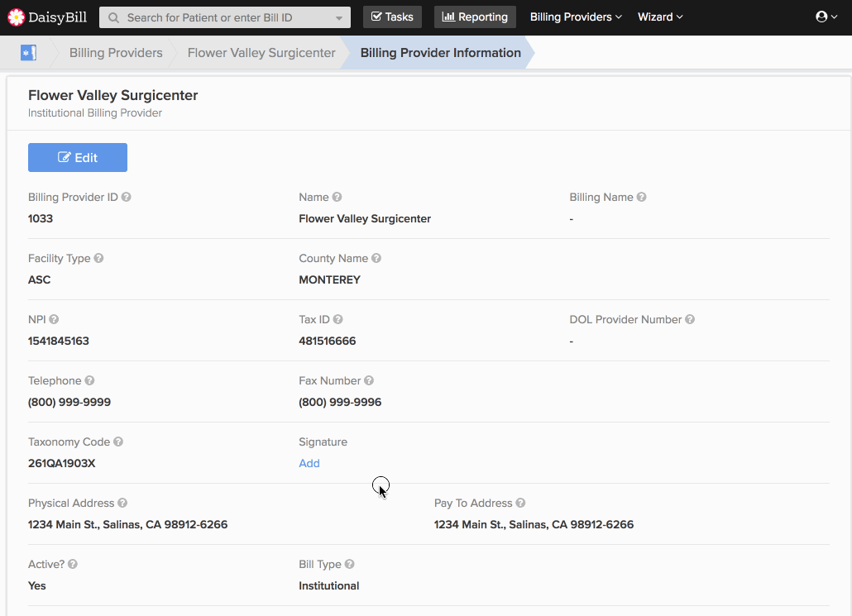Click the DaisyBill flower logo
The image size is (852, 616).
click(17, 17)
